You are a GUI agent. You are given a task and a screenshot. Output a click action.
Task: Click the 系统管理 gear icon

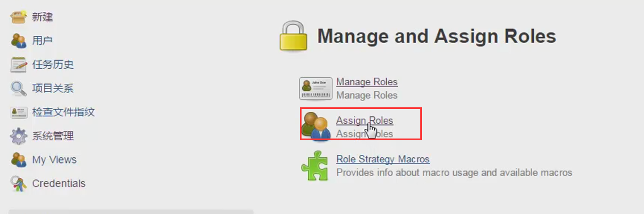[x=19, y=136]
